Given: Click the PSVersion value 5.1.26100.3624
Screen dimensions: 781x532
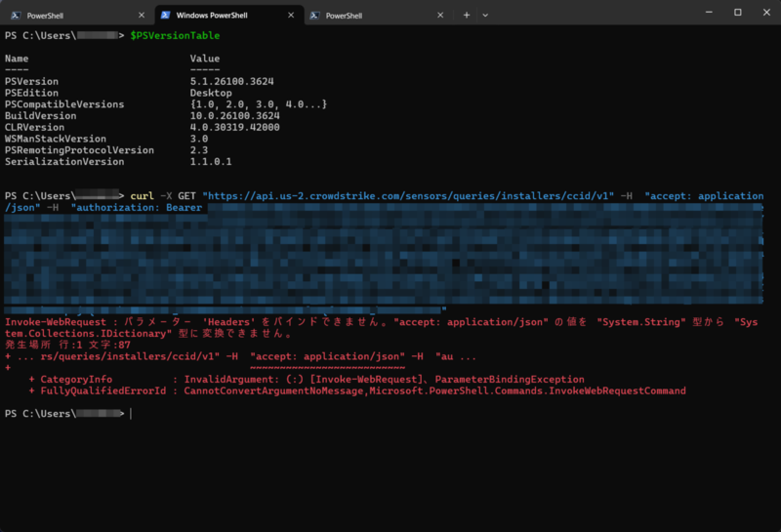Looking at the screenshot, I should [231, 81].
